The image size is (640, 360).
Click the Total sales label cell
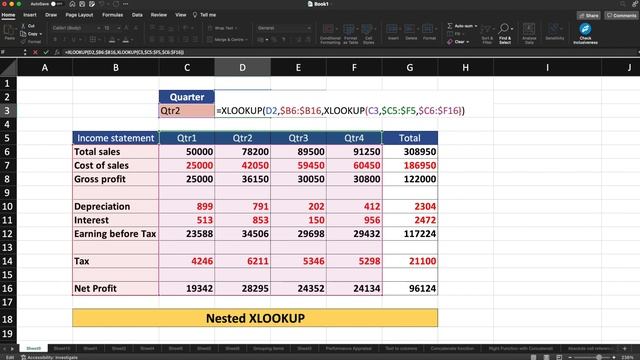point(116,152)
